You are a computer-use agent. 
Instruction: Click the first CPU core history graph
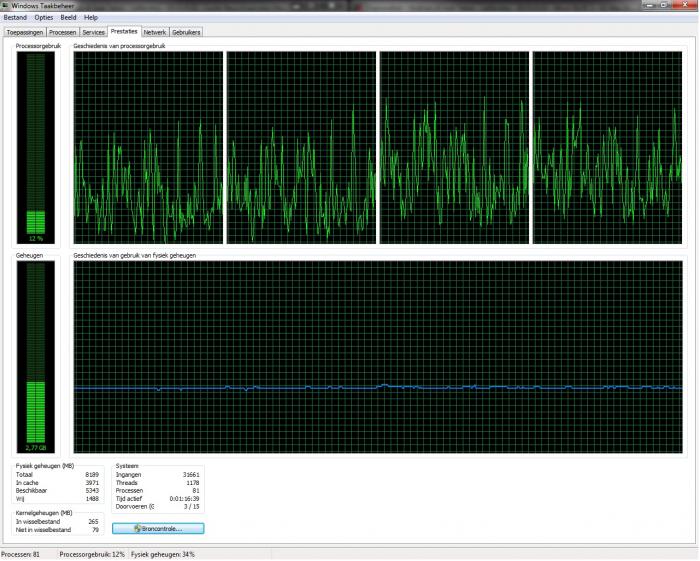[x=148, y=148]
